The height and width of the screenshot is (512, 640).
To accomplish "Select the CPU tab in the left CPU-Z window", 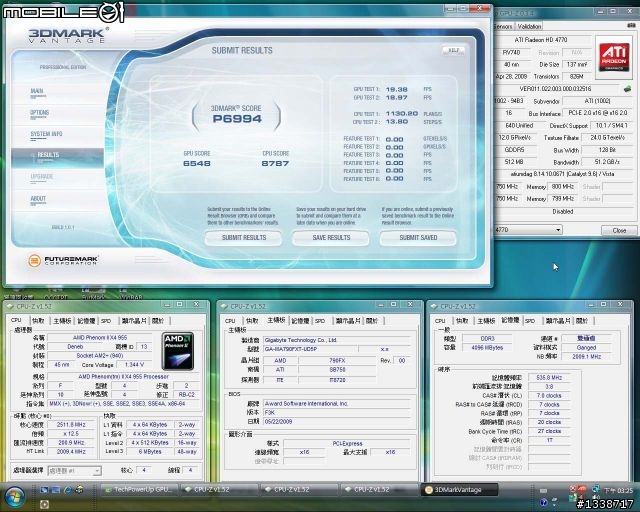I will tap(16, 320).
